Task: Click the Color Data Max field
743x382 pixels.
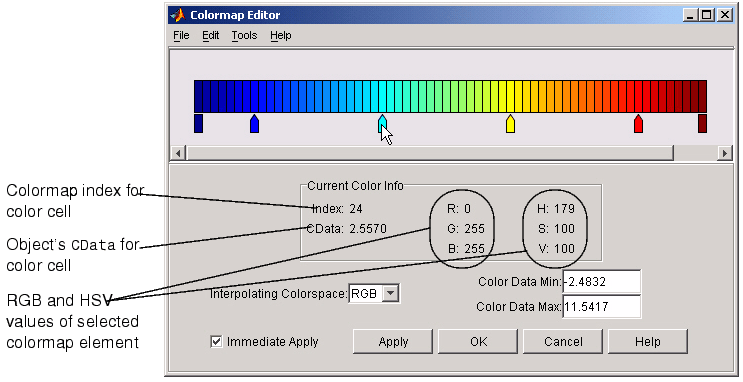Action: (601, 307)
